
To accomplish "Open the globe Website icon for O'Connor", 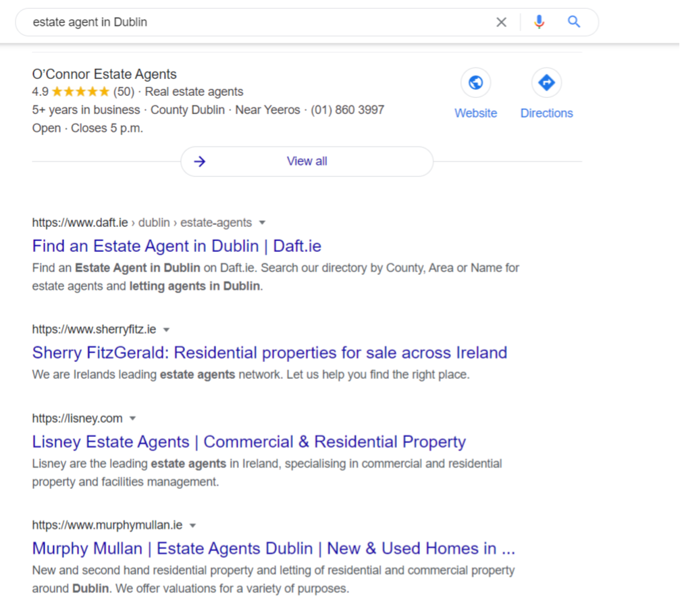I will pyautogui.click(x=476, y=82).
